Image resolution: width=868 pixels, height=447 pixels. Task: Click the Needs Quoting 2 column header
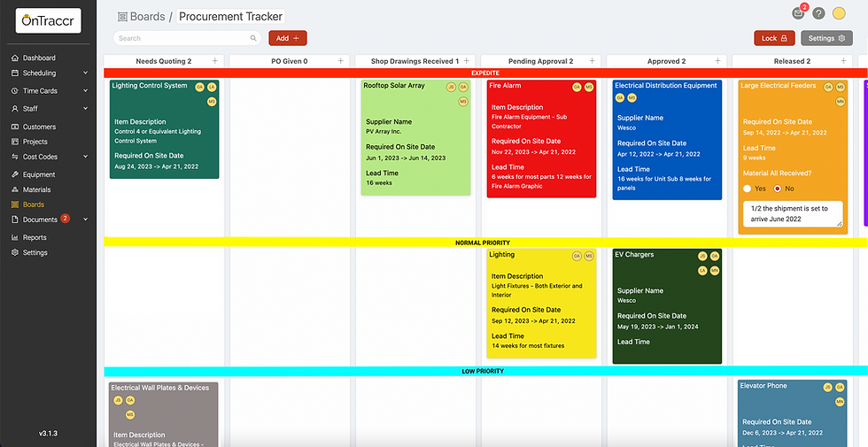pos(163,61)
